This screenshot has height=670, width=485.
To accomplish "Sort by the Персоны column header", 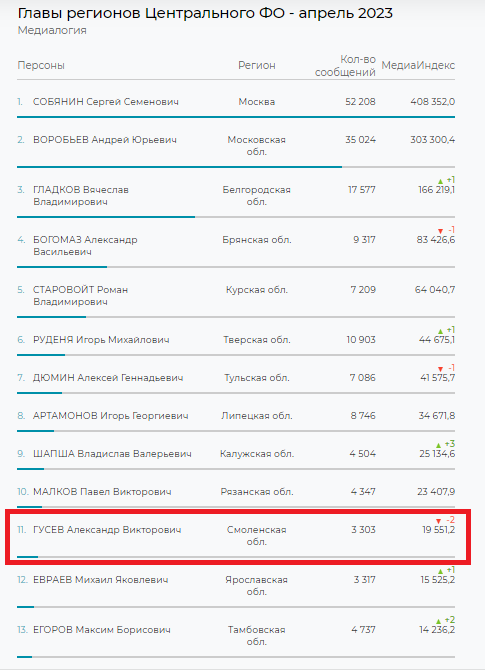I will 41,65.
